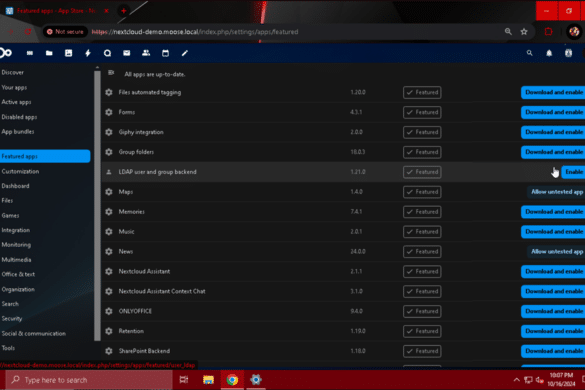
Task: Open the Talk app icon in the top bar
Action: 107,53
